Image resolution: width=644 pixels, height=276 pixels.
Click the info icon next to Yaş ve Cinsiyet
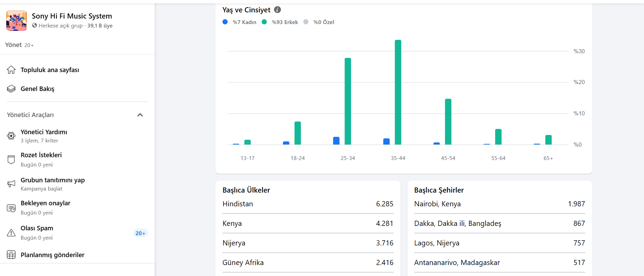click(277, 10)
